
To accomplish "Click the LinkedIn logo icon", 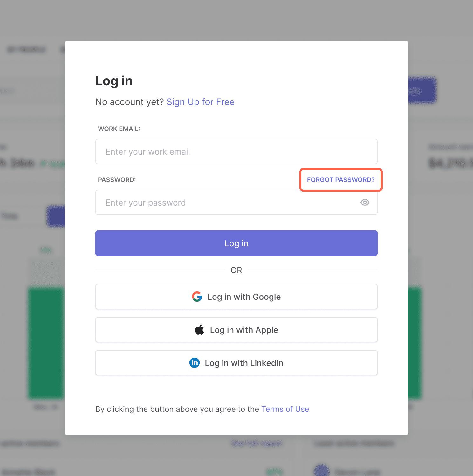I will (x=195, y=363).
